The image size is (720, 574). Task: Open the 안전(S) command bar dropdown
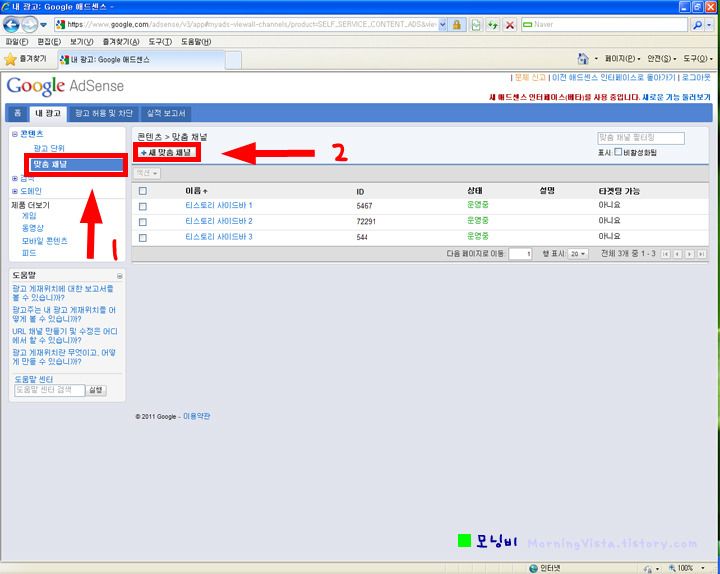[x=662, y=59]
